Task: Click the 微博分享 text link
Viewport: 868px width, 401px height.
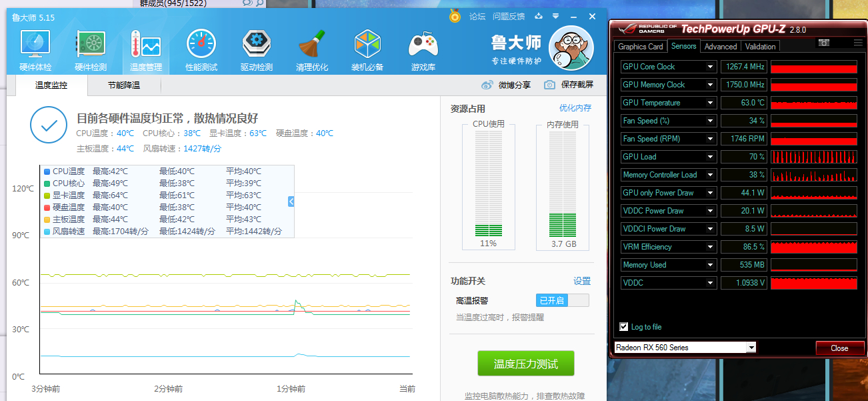Action: [x=515, y=85]
